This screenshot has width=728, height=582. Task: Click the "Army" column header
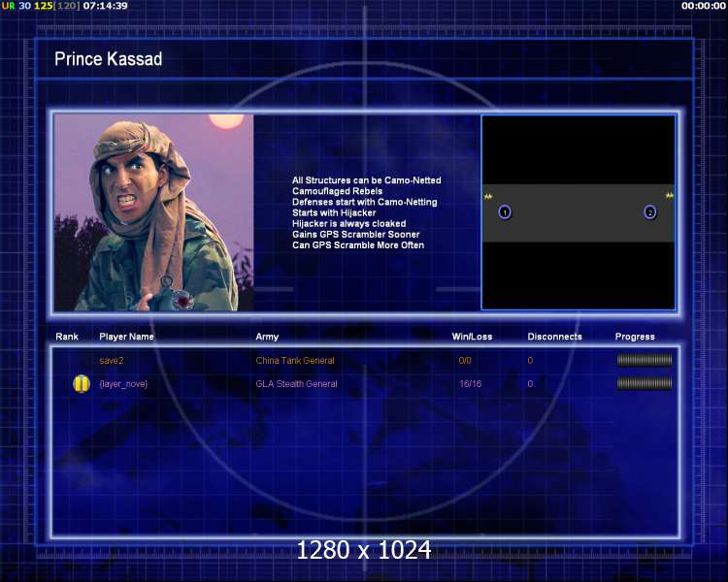coord(267,337)
